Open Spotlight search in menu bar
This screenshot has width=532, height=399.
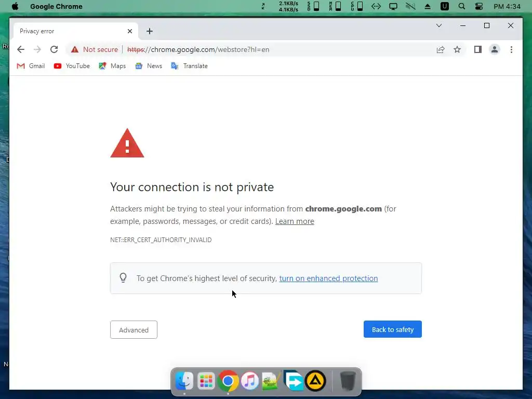coord(461,6)
